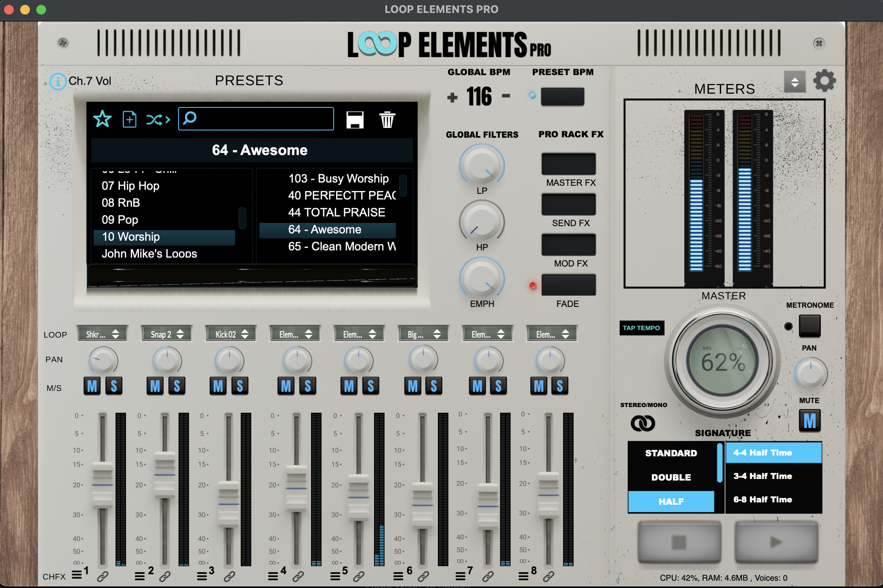Screen dimensions: 883x588
Task: Click the shuffle presets icon
Action: pyautogui.click(x=158, y=120)
